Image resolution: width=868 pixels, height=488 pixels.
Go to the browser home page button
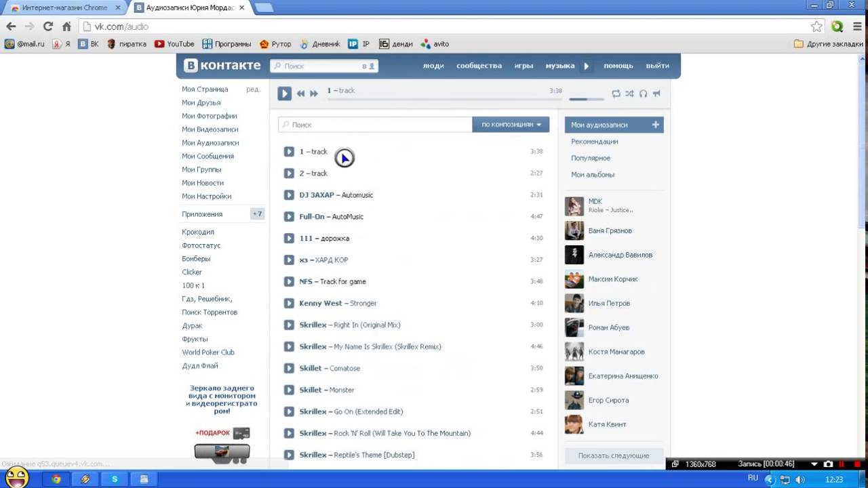[x=66, y=26]
